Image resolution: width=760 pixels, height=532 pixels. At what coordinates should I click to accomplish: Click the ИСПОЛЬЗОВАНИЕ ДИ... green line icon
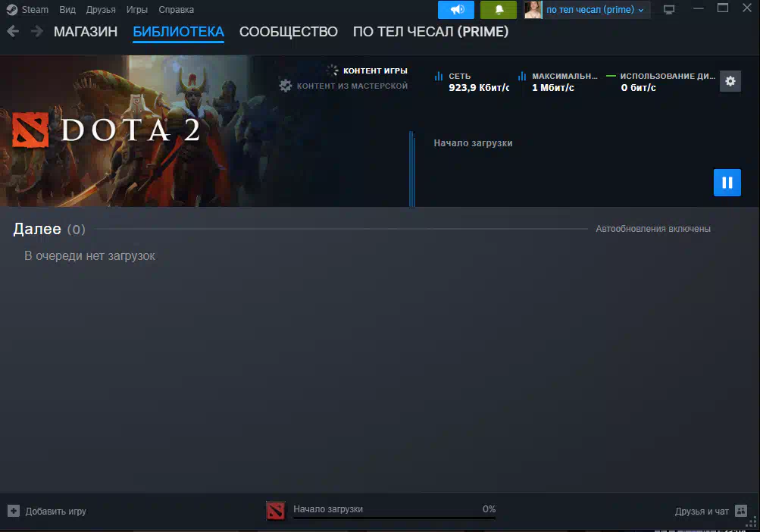[x=611, y=76]
